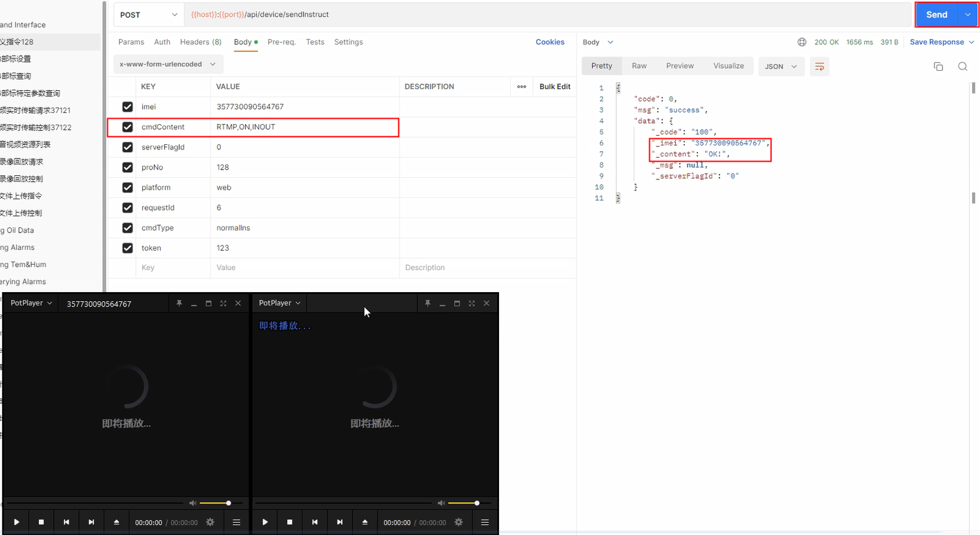Image resolution: width=980 pixels, height=535 pixels.
Task: Pin the left PotPlayer window on top
Action: [x=179, y=303]
